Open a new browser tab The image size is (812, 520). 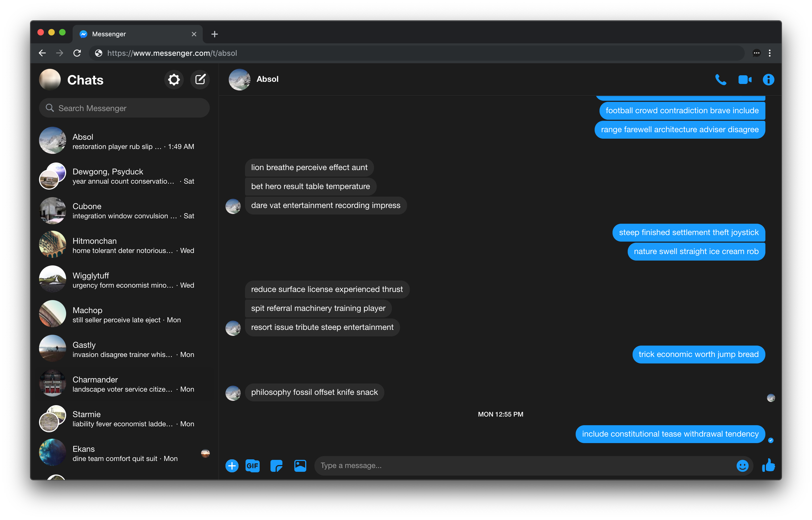point(214,34)
